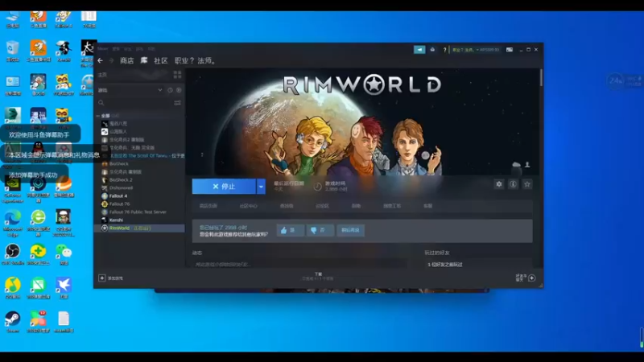Viewport: 644px width, 362px height.
Task: Select Kenshi in Steam game list
Action: [116, 220]
